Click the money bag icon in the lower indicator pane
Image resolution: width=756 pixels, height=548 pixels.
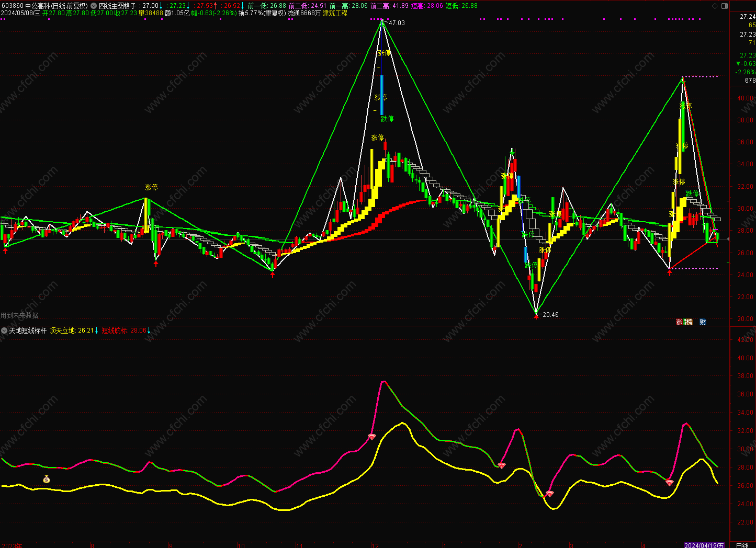(x=47, y=478)
